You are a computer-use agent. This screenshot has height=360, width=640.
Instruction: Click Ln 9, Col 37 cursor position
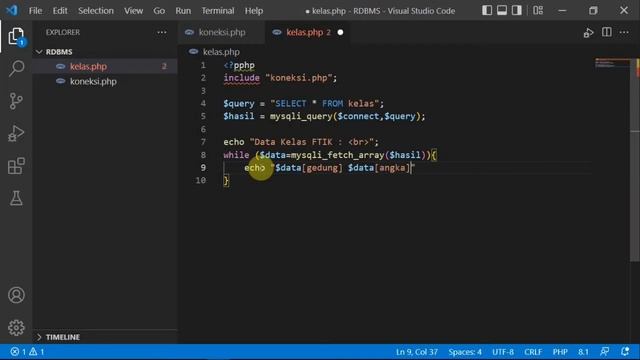click(x=417, y=352)
